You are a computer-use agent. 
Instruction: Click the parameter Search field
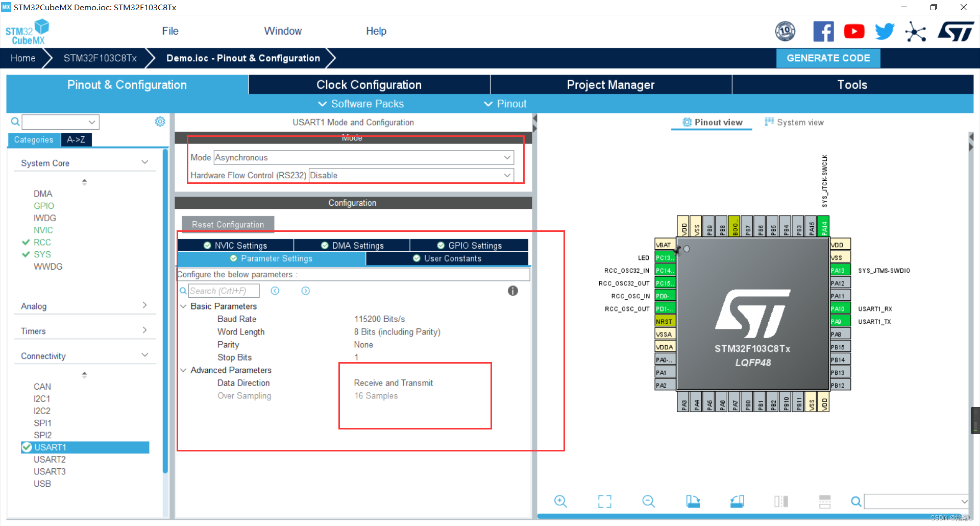[x=224, y=291]
